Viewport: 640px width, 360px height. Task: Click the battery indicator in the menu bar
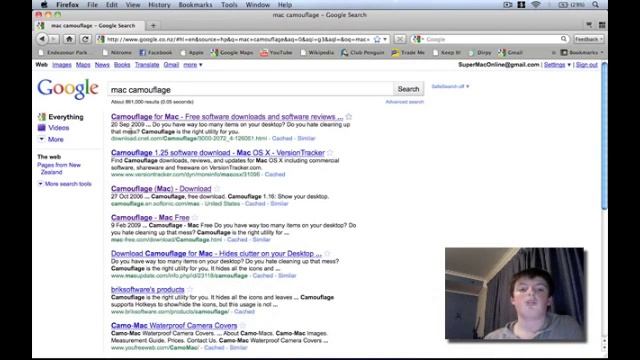click(x=571, y=5)
